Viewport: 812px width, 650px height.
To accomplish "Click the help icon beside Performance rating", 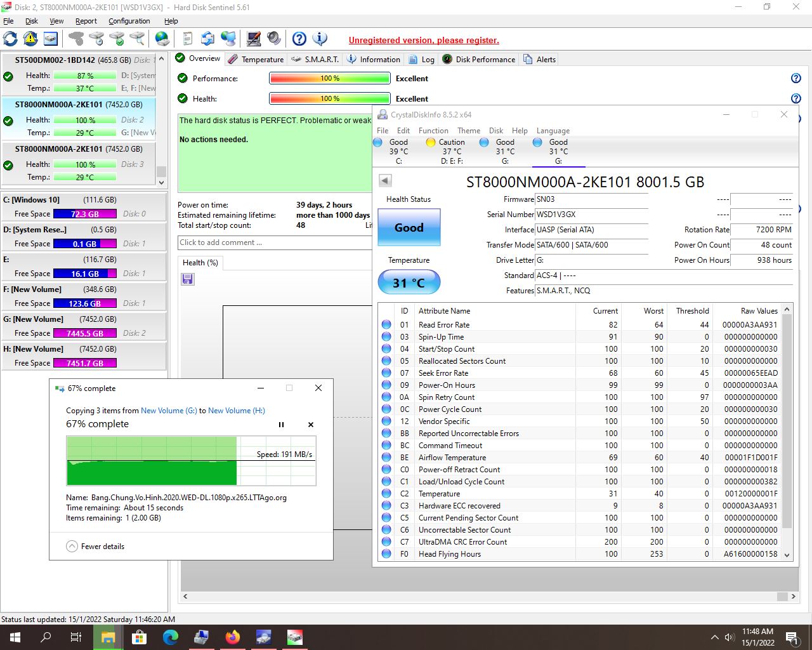I will click(796, 78).
